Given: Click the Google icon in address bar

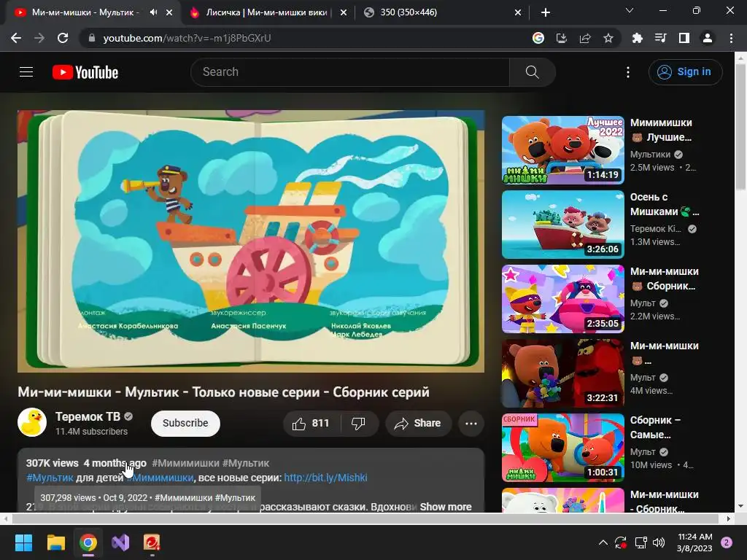Looking at the screenshot, I should tap(538, 38).
